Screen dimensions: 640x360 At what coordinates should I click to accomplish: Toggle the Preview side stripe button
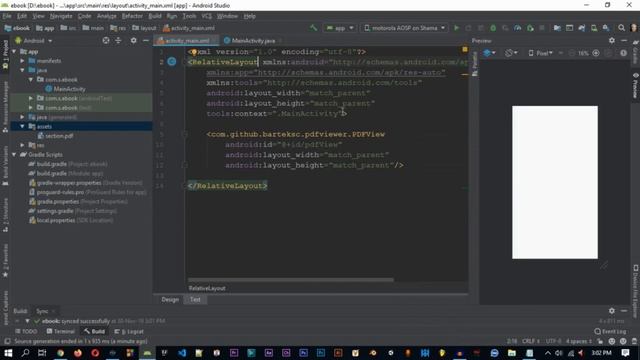(x=636, y=85)
